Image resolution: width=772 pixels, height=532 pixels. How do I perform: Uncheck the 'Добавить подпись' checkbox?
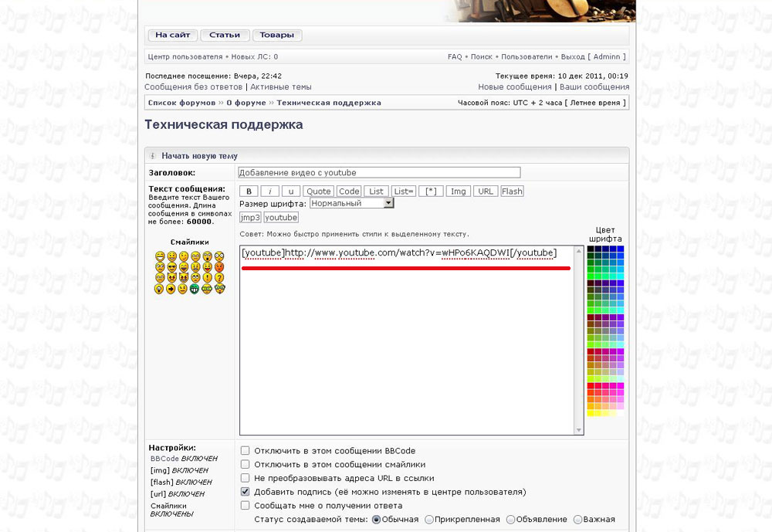(x=245, y=492)
